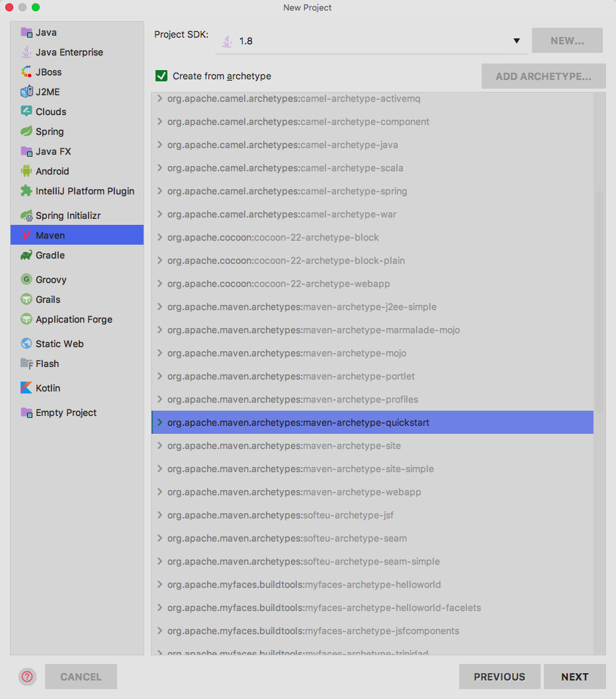Select Empty Project from the list
The image size is (616, 699).
coord(66,413)
